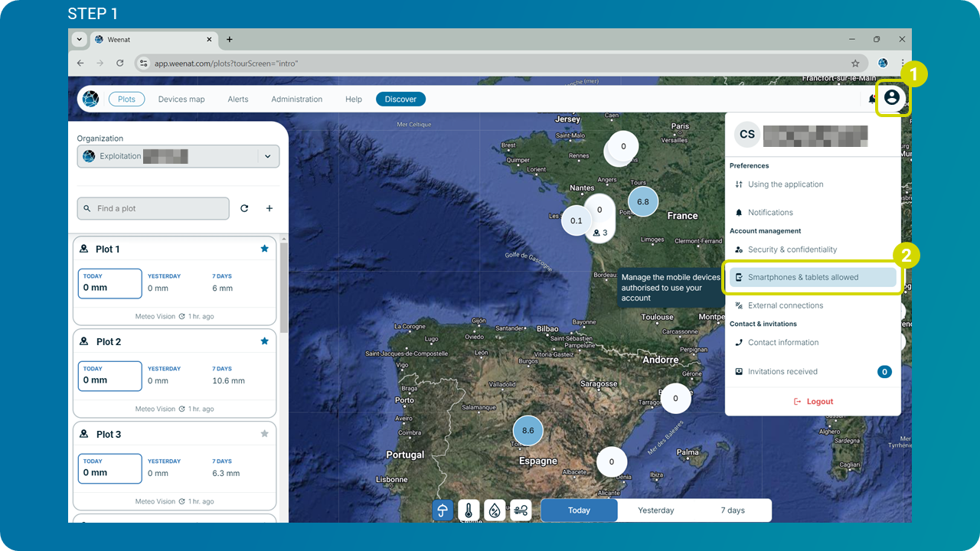Click Plot 2 location pin icon
980x551 pixels.
pos(84,341)
